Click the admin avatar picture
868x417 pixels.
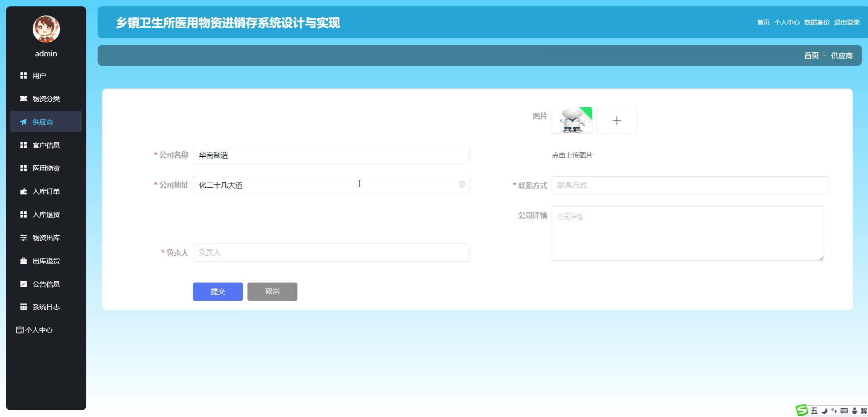tap(46, 29)
